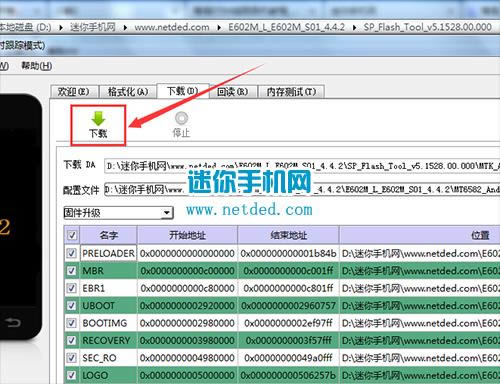
Task: Click the PRELOADER location path cell
Action: [x=420, y=253]
